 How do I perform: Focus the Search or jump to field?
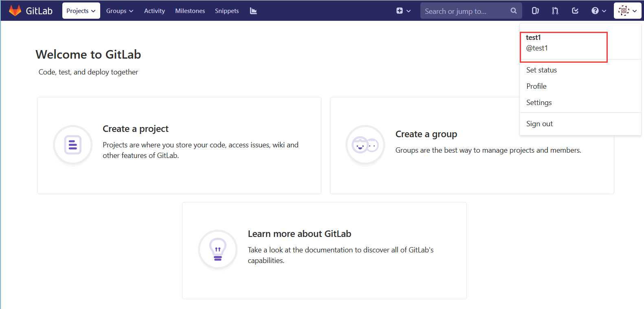[x=471, y=11]
